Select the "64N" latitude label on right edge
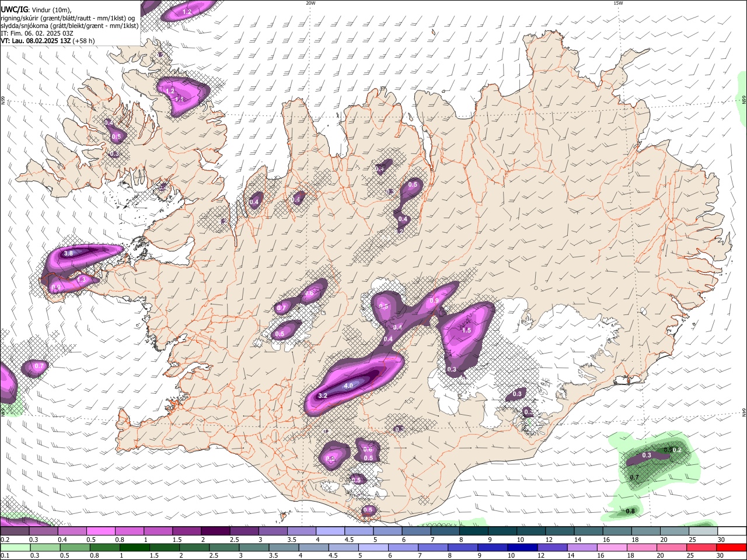This screenshot has height=560, width=747. pyautogui.click(x=744, y=412)
